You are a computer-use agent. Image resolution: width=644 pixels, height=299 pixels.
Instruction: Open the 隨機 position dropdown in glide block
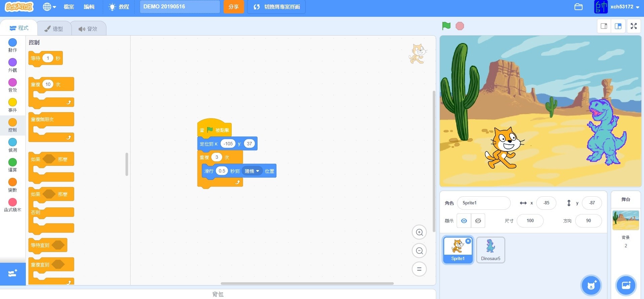click(x=252, y=171)
